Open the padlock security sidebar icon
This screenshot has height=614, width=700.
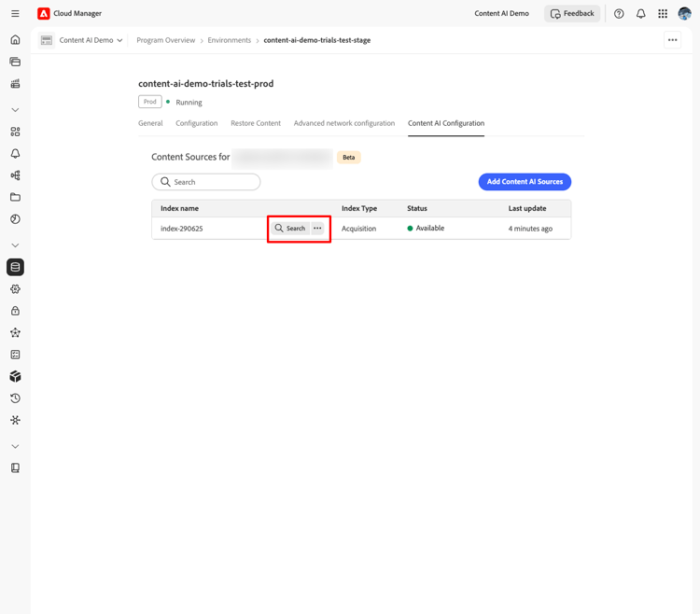[x=15, y=311]
